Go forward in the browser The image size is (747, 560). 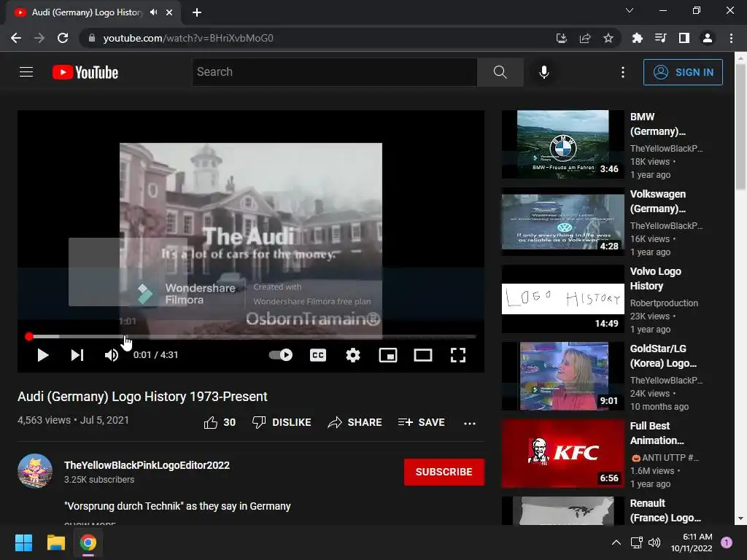coord(39,38)
